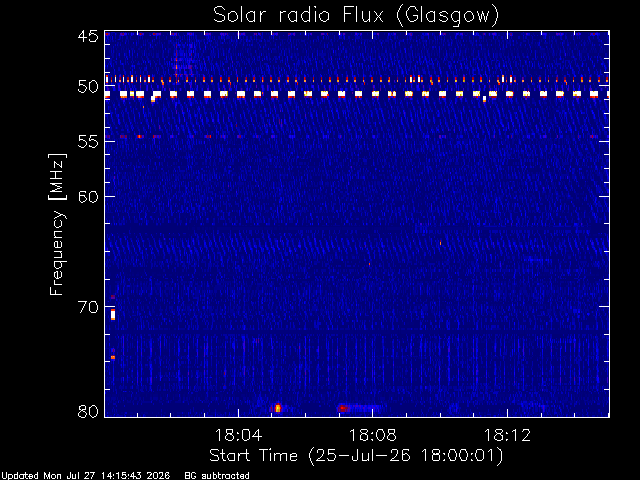Click the 70 MHz frequency axis label
This screenshot has height=480, width=640.
(x=88, y=307)
